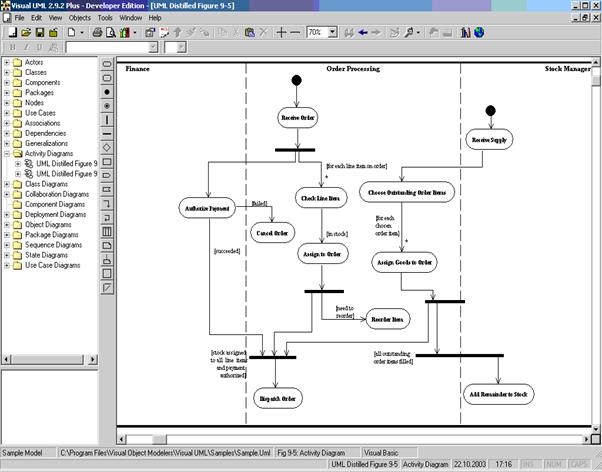Expand the Actors folder in tree
602x472 pixels.
click(x=7, y=62)
